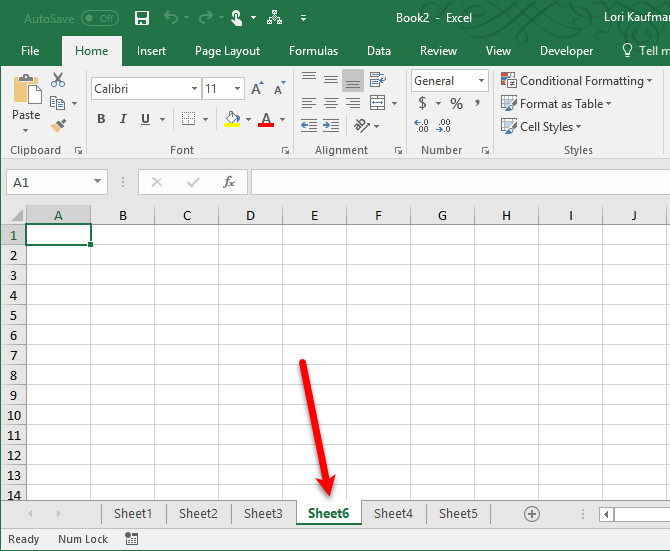Expand Customize Quick Access Toolbar arrow
This screenshot has width=670, height=551.
coord(303,18)
